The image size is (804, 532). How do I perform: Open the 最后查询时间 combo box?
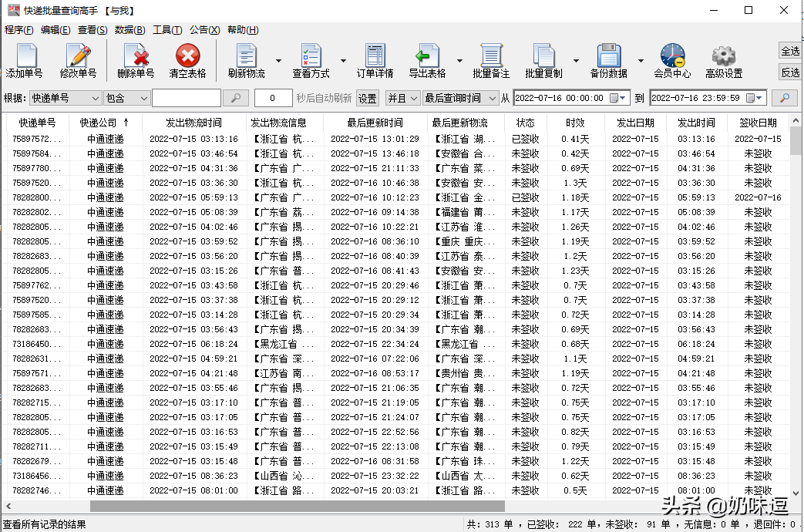460,97
